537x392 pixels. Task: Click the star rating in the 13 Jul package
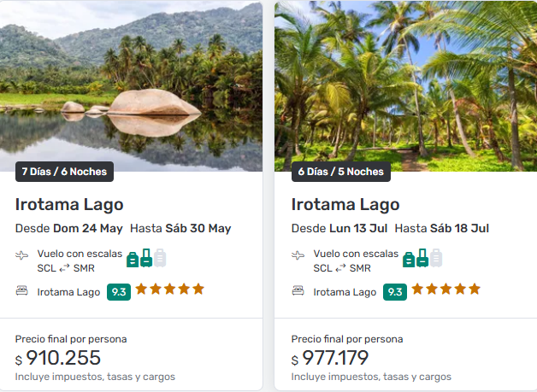(x=446, y=290)
